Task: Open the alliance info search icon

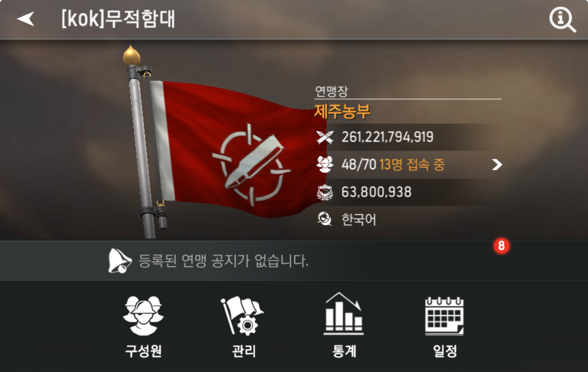Action: pos(562,20)
